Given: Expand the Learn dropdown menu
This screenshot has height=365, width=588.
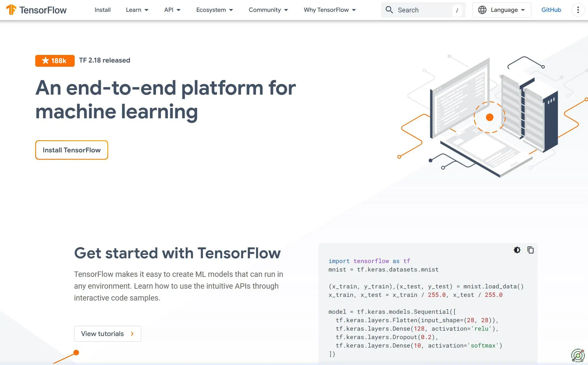Looking at the screenshot, I should point(137,10).
